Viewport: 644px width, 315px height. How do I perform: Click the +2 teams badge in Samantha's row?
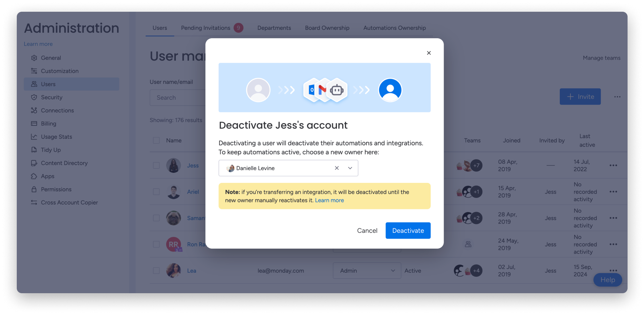pos(477,218)
